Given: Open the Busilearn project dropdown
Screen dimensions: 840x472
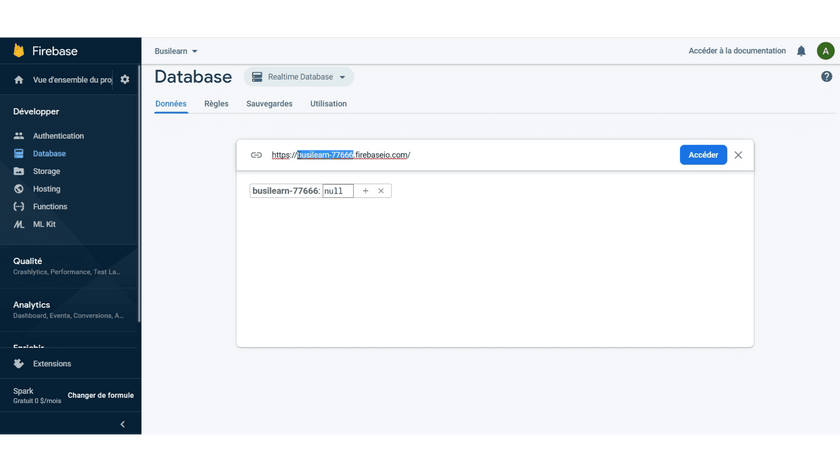Looking at the screenshot, I should [176, 51].
